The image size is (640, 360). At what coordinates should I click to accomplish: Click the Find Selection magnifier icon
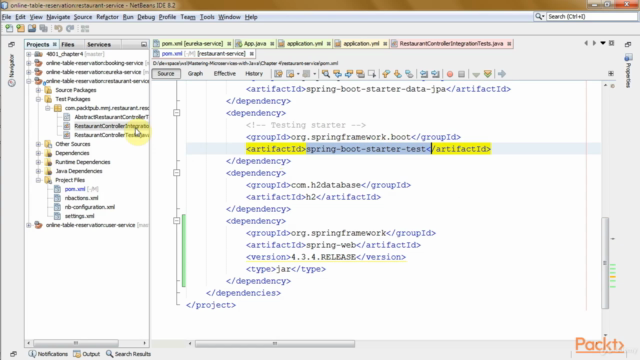pos(325,74)
